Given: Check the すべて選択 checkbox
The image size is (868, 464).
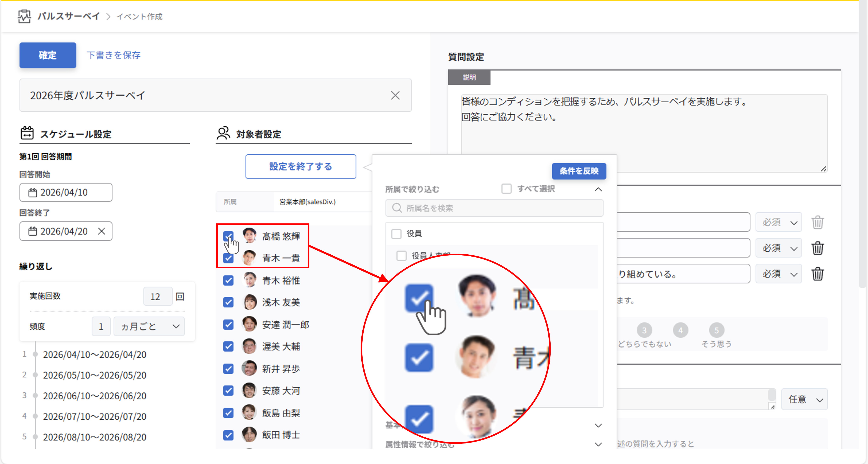Looking at the screenshot, I should 506,189.
